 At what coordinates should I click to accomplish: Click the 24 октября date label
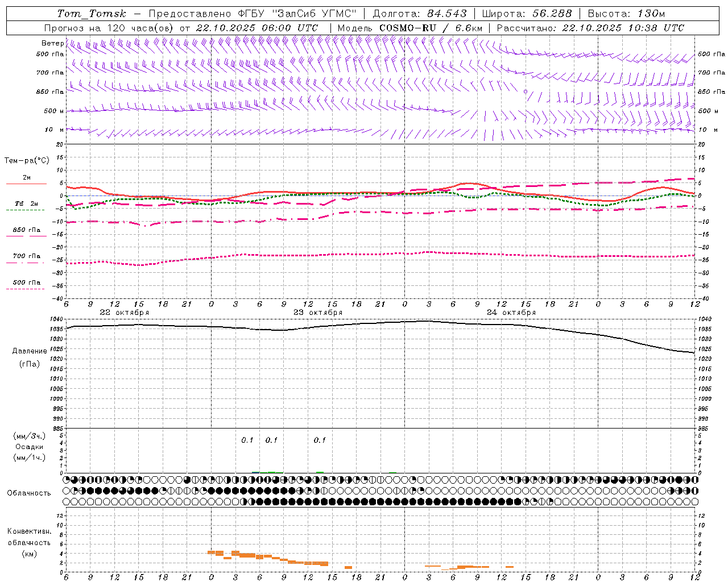click(511, 313)
